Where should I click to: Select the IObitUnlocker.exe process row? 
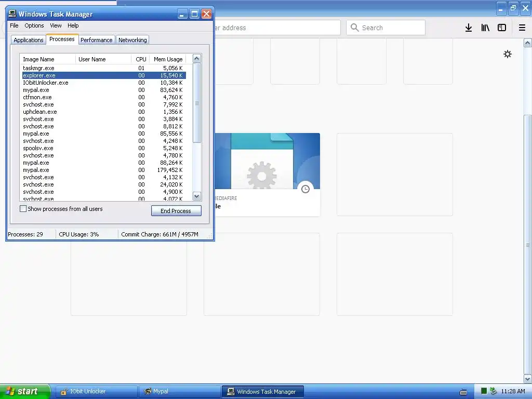[x=104, y=83]
